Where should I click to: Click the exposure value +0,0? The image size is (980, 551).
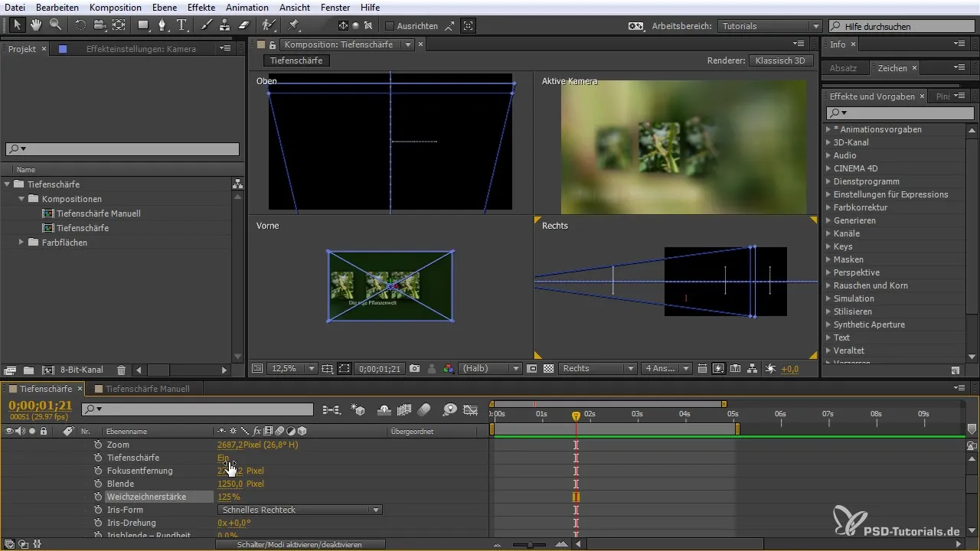pos(790,369)
